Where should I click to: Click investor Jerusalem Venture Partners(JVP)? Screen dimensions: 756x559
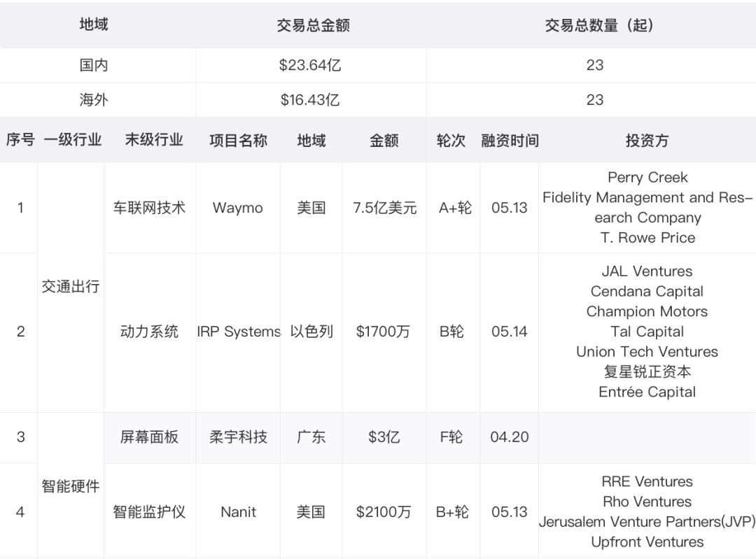[x=647, y=522]
